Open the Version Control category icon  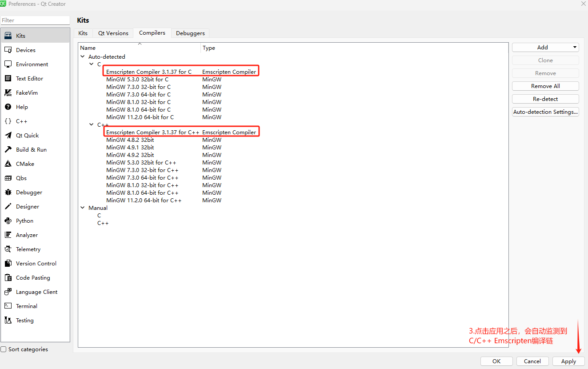[8, 263]
